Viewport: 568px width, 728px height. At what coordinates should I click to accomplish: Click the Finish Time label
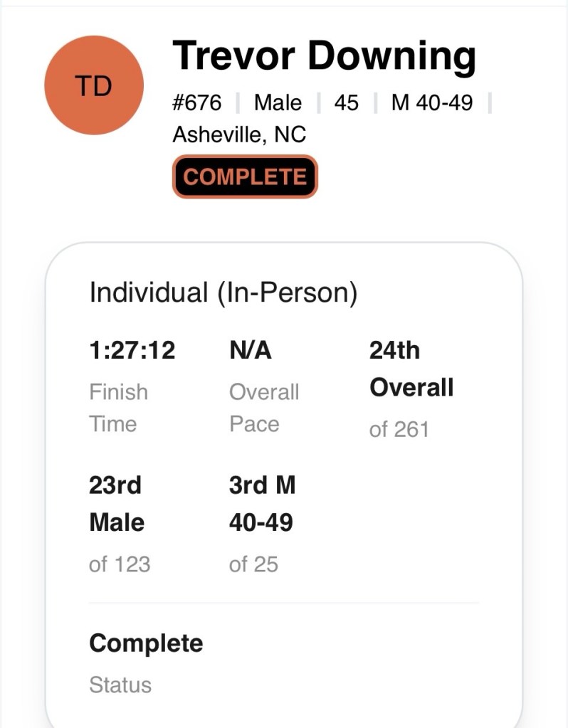pyautogui.click(x=118, y=408)
